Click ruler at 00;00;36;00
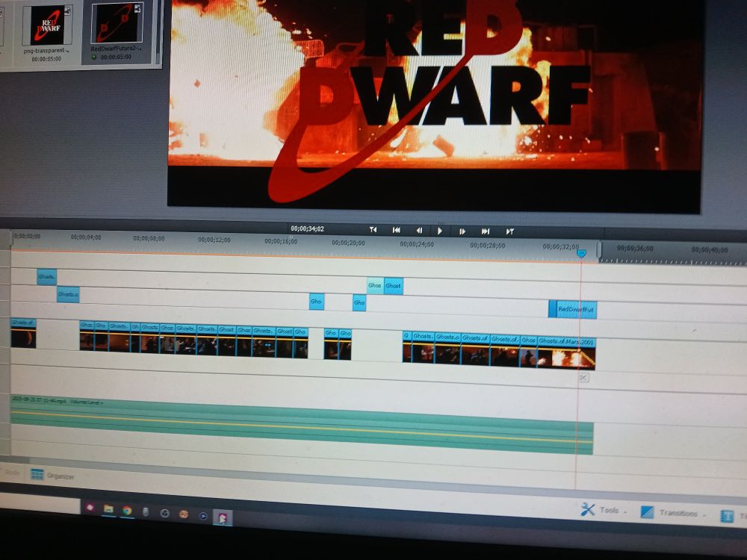The image size is (747, 560). (635, 248)
